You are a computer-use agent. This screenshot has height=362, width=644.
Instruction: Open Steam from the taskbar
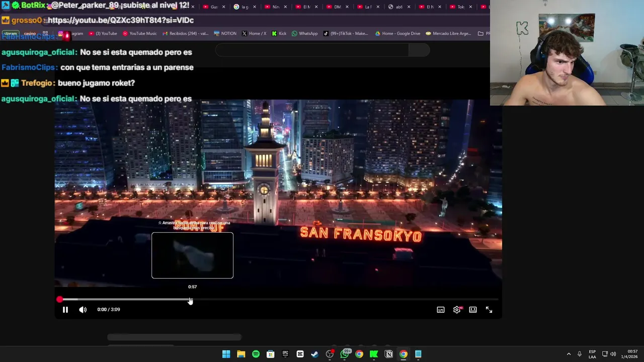314,354
